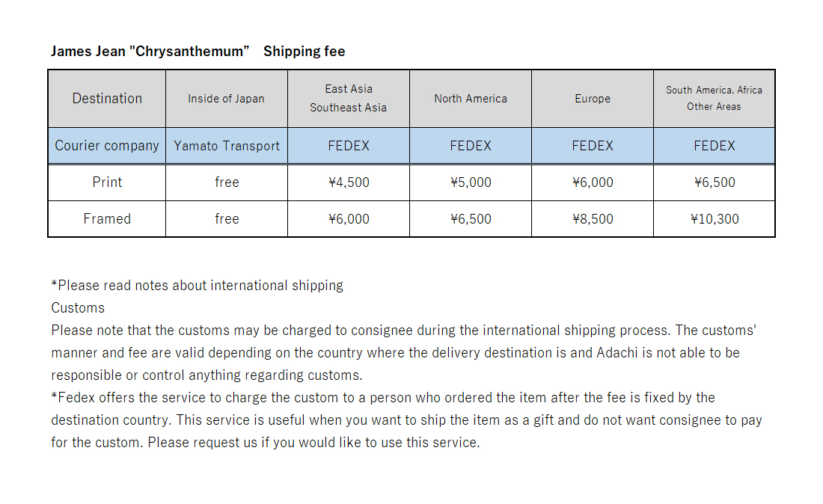Select the Customs heading text

(x=78, y=308)
